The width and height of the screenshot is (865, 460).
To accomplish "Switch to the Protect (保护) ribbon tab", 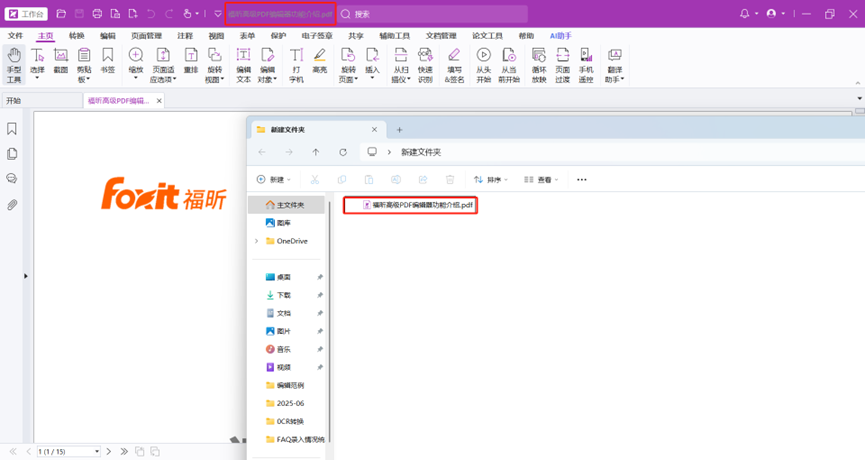I will click(279, 36).
